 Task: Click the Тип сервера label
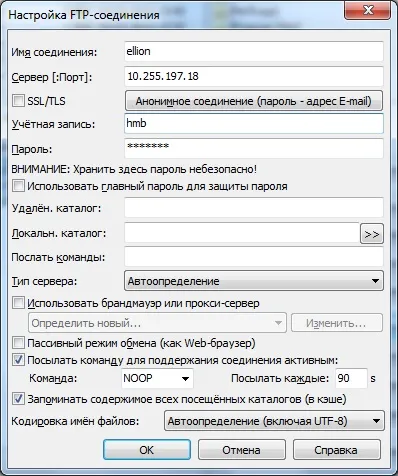[44, 281]
